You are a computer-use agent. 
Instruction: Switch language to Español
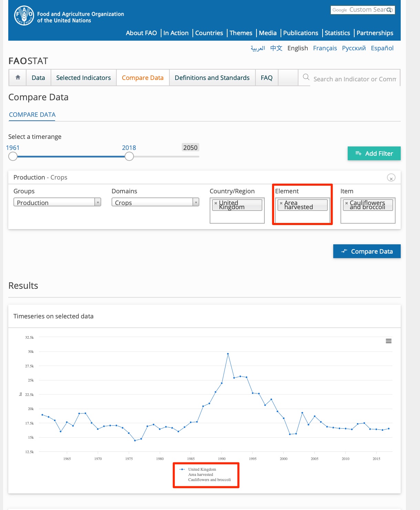[x=382, y=48]
